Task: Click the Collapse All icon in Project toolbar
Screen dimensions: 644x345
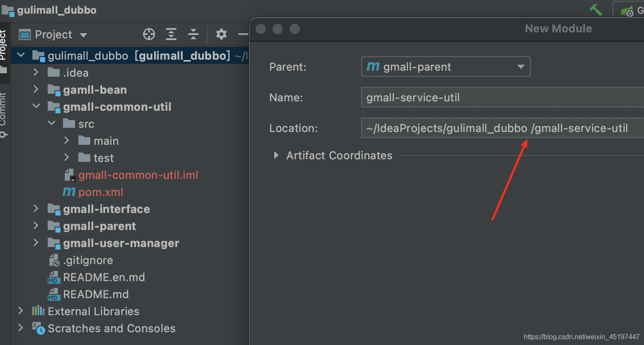Action: [x=193, y=34]
